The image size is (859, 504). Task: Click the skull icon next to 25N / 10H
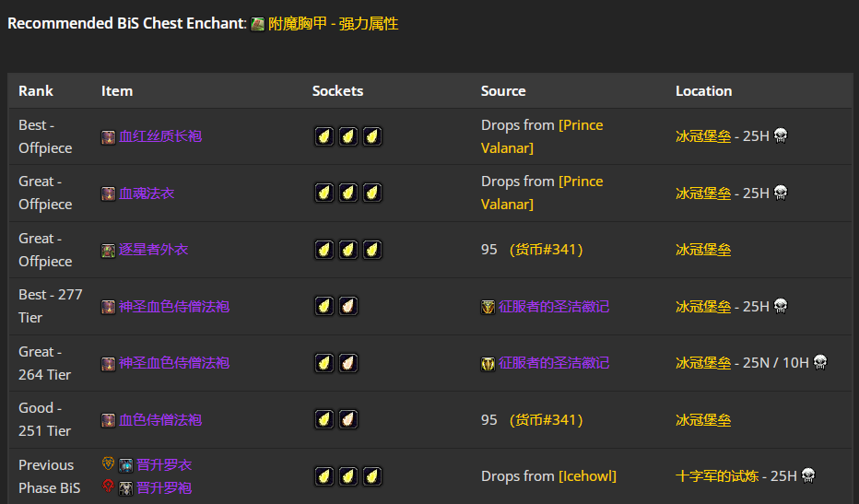click(819, 362)
